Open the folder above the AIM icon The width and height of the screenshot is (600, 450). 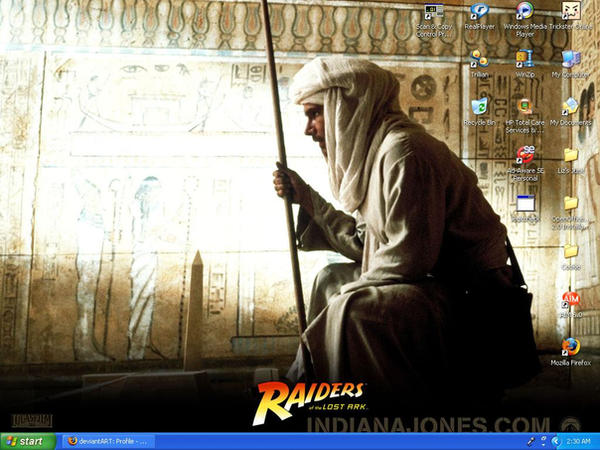pyautogui.click(x=571, y=257)
